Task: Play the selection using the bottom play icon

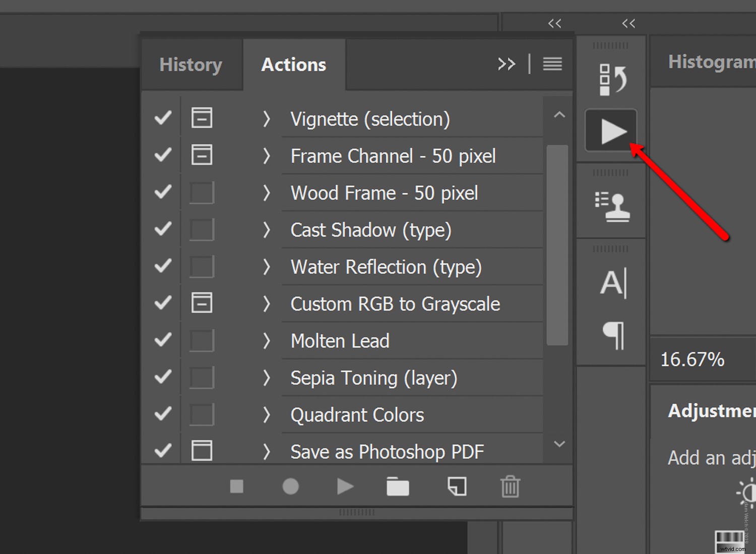Action: pyautogui.click(x=345, y=486)
